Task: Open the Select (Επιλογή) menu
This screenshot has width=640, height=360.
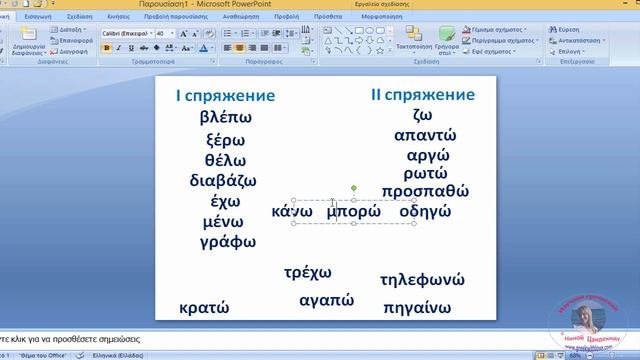Action: click(x=567, y=52)
